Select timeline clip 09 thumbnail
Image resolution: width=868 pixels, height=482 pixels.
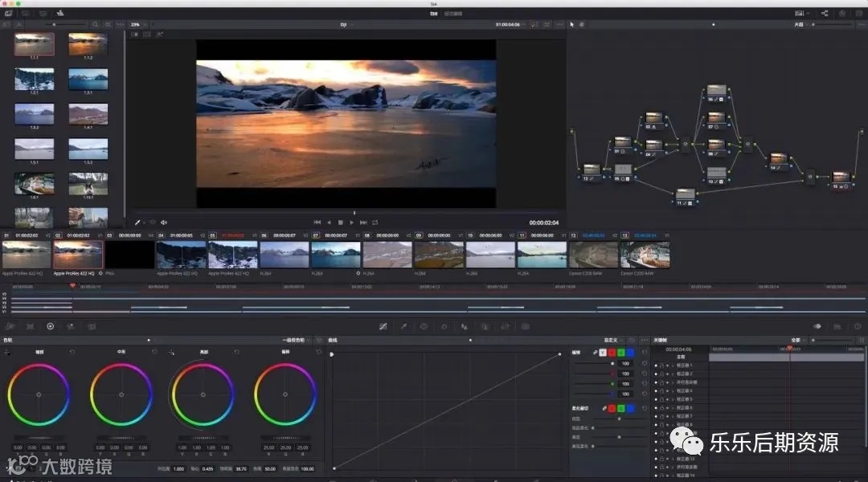pyautogui.click(x=439, y=254)
